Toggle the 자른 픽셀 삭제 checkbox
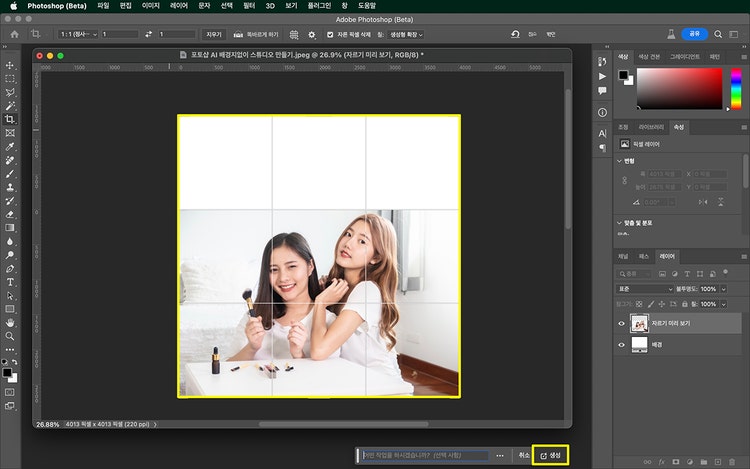The image size is (750, 469). point(329,34)
